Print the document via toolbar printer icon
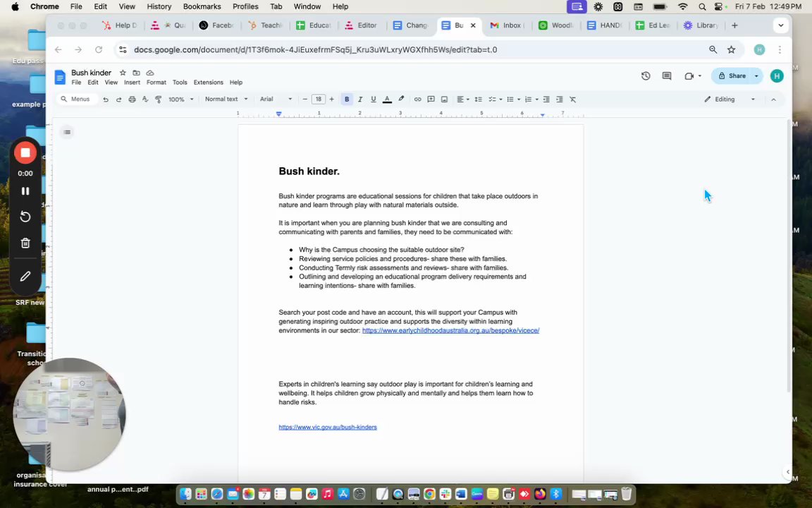 coord(132,99)
